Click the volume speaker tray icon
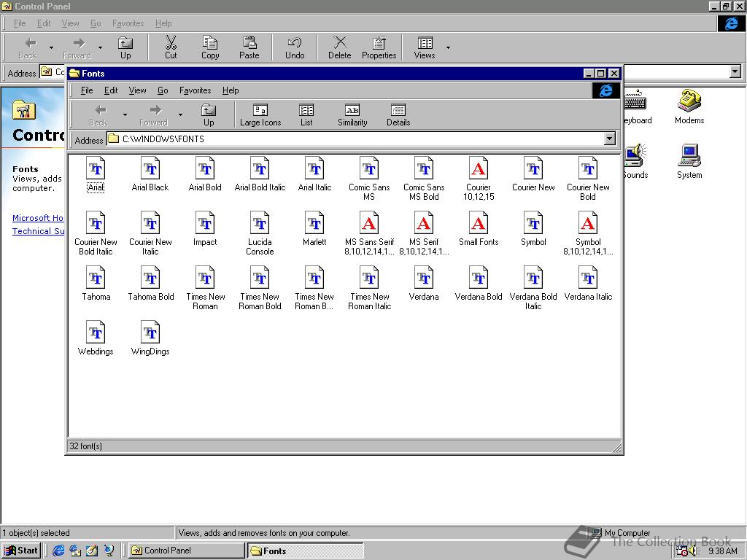 click(x=693, y=551)
